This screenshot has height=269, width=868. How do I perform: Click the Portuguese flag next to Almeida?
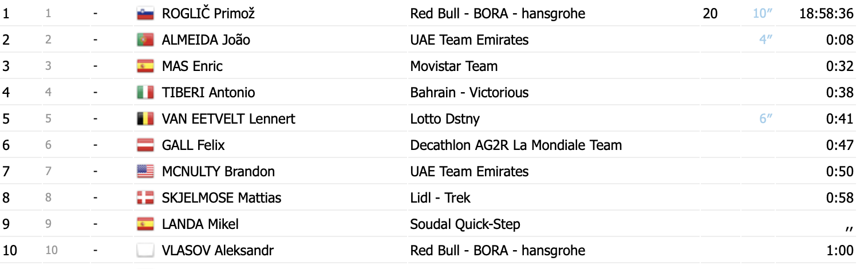(x=145, y=40)
